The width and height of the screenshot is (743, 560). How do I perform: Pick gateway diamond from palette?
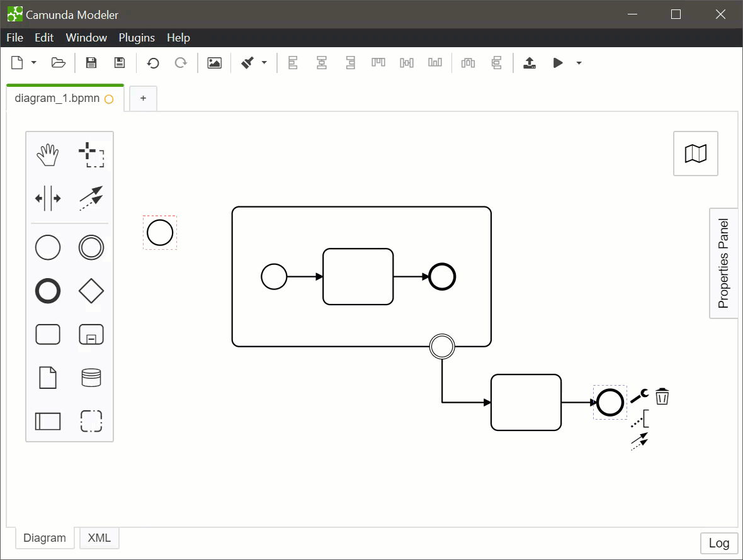(91, 291)
